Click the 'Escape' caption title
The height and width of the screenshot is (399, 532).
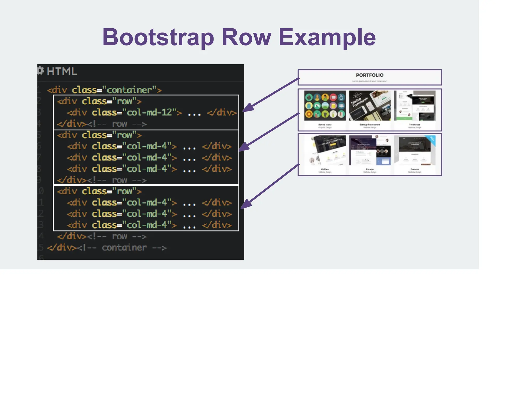tap(370, 169)
